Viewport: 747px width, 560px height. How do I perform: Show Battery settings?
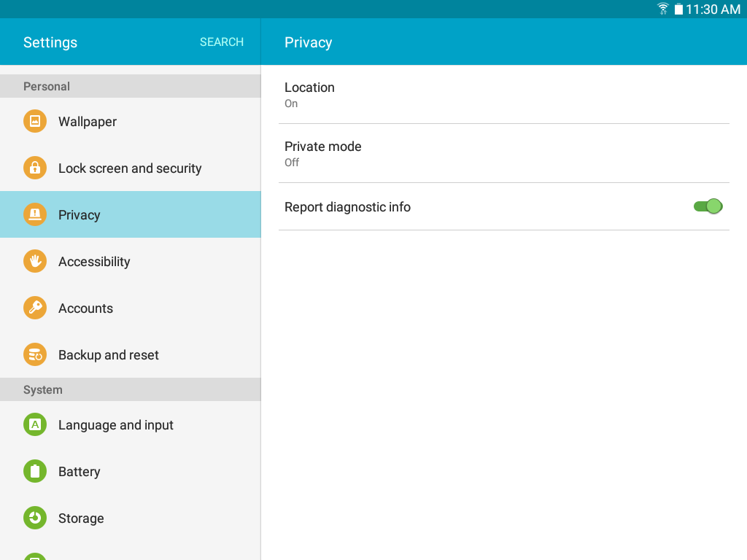131,471
